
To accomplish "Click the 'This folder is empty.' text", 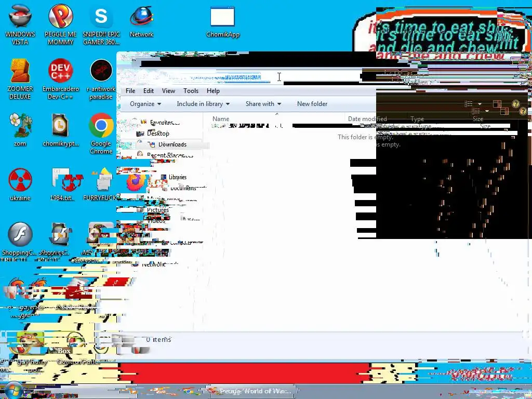I will [365, 137].
